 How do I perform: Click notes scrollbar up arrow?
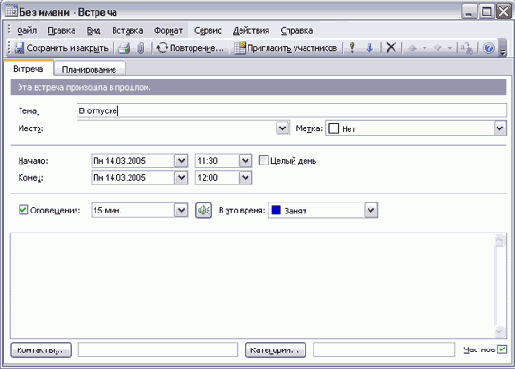click(499, 240)
